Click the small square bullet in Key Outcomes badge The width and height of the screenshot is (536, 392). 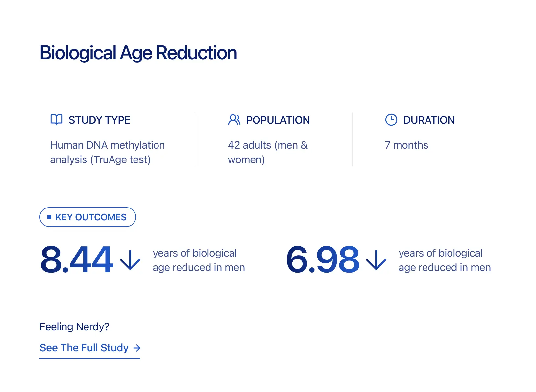[49, 217]
